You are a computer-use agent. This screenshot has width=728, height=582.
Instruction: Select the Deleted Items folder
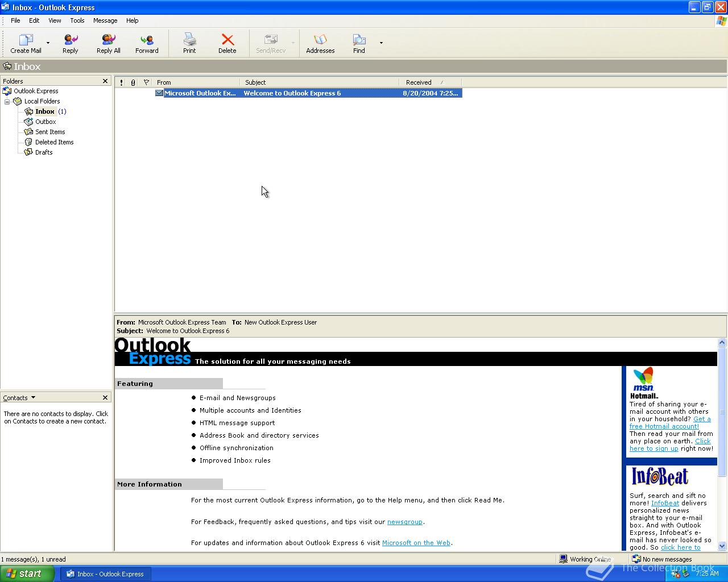pos(54,142)
